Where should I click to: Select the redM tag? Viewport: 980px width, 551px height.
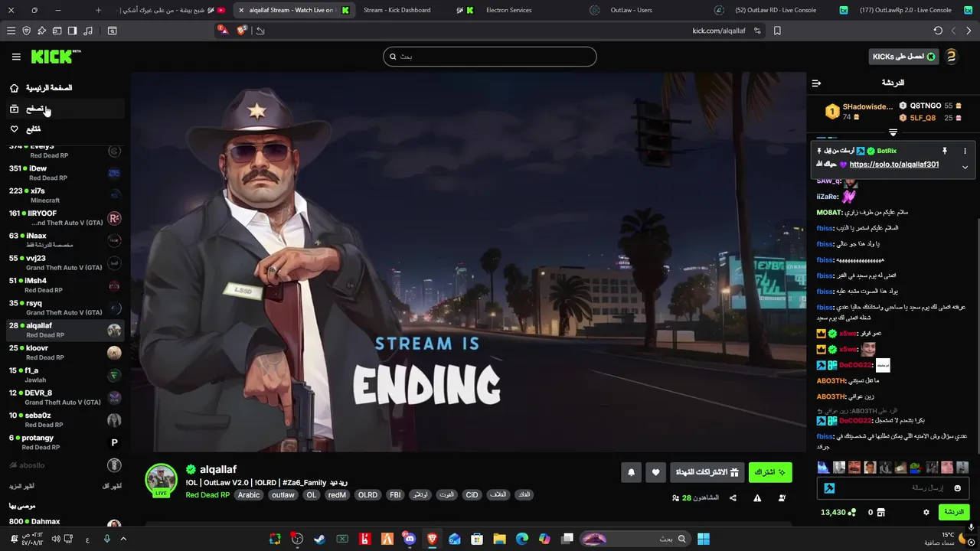[x=337, y=495]
